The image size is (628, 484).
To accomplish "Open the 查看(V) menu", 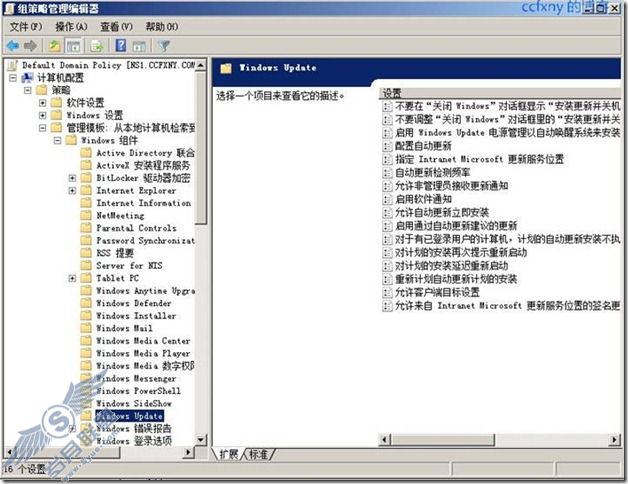I will (x=116, y=27).
